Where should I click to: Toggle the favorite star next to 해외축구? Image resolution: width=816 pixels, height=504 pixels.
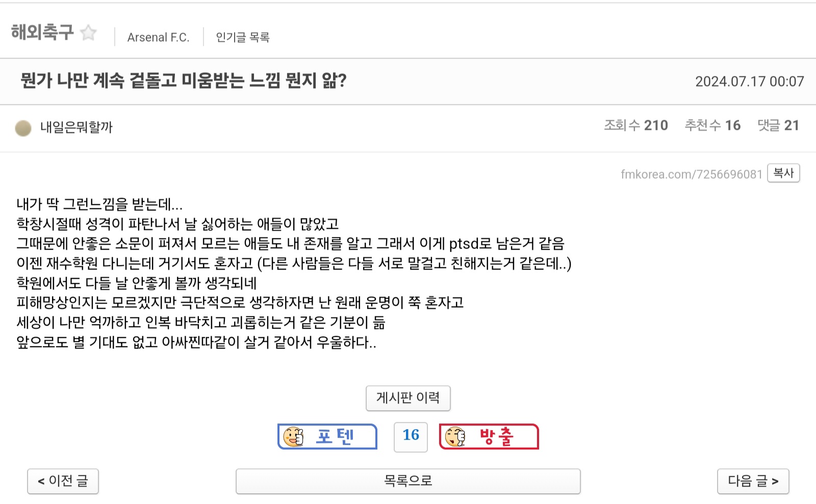click(89, 33)
